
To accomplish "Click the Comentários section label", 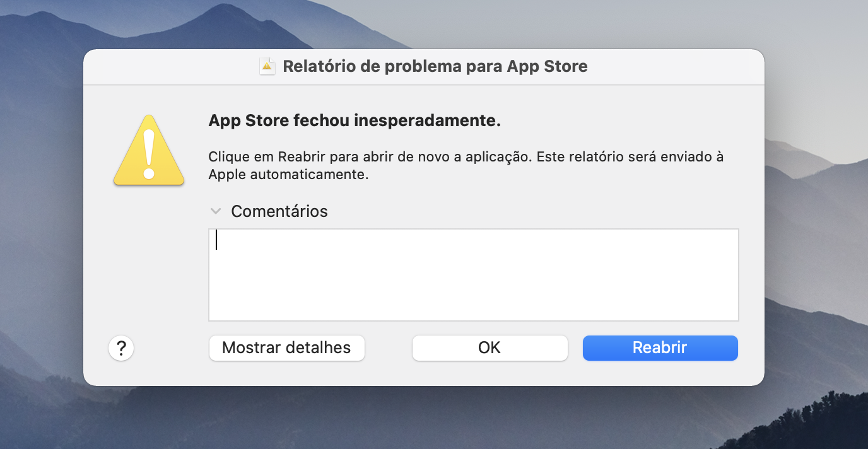I will click(279, 211).
